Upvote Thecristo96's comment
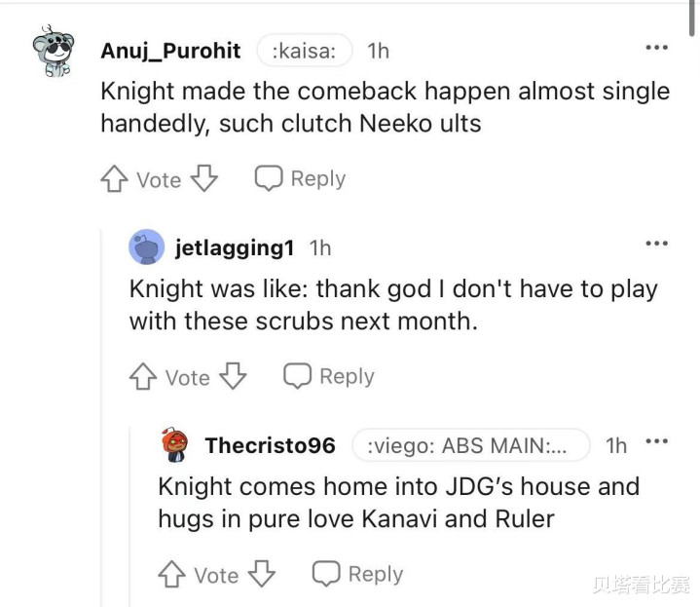Image resolution: width=700 pixels, height=607 pixels. click(173, 575)
